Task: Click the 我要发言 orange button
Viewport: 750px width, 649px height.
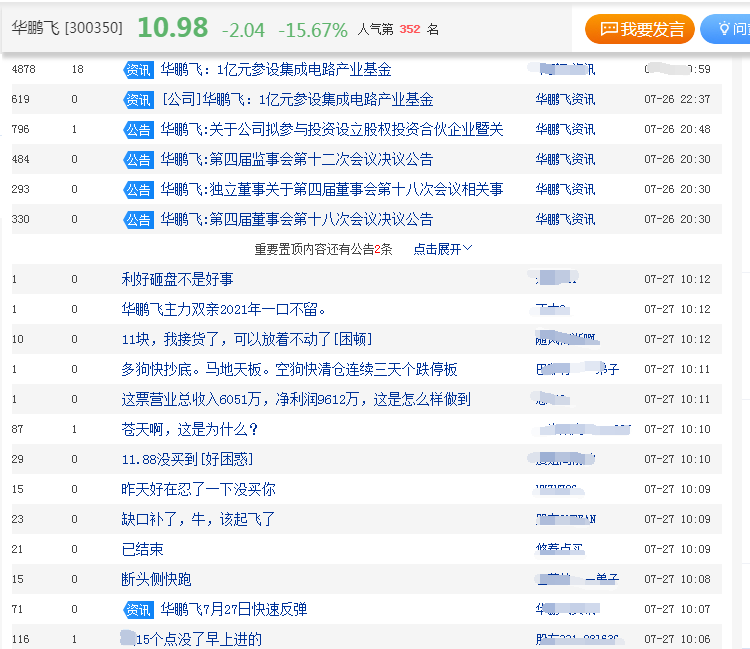Action: point(640,29)
